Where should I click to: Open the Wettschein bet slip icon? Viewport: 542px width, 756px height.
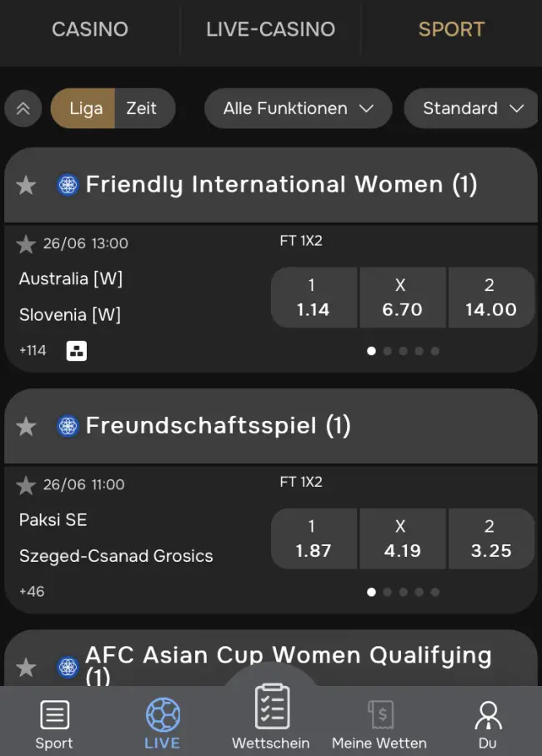pos(272,706)
